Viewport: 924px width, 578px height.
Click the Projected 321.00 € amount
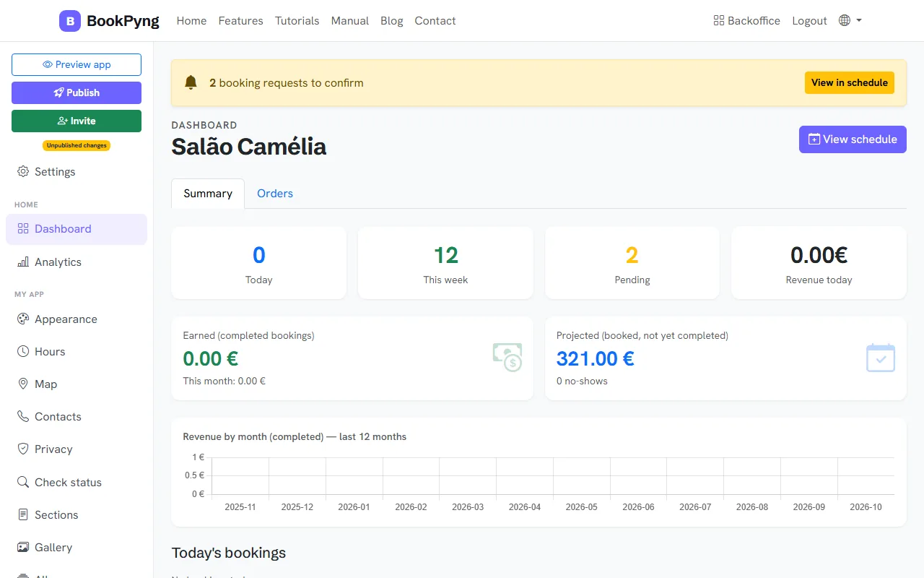[596, 358]
